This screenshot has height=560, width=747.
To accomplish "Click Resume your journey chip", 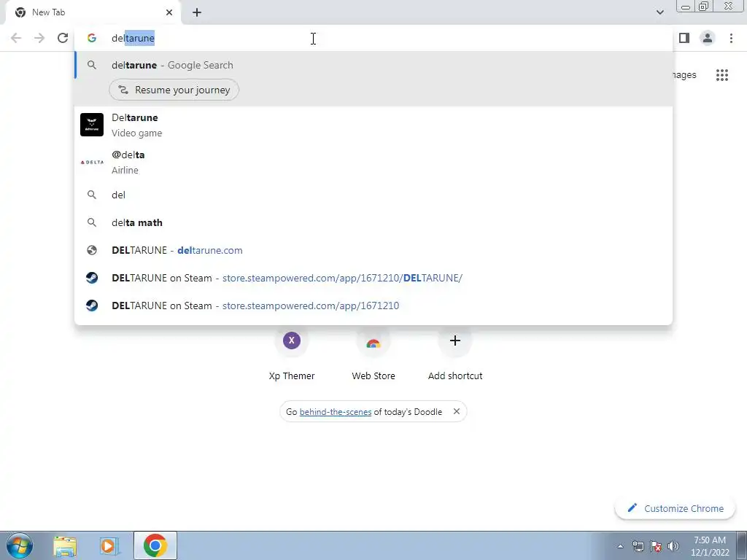I will [174, 90].
